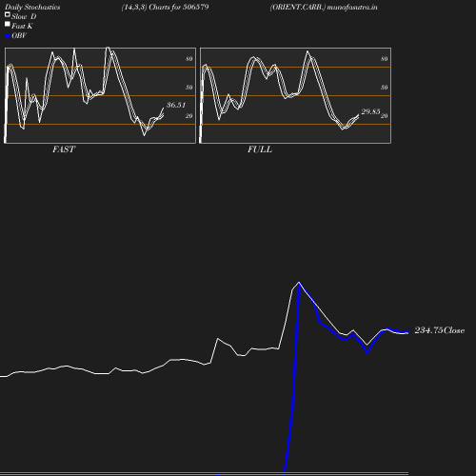Click the (14,3,3) Charts for 506579 heading
Viewport: 476px width, 476px height.
point(165,7)
